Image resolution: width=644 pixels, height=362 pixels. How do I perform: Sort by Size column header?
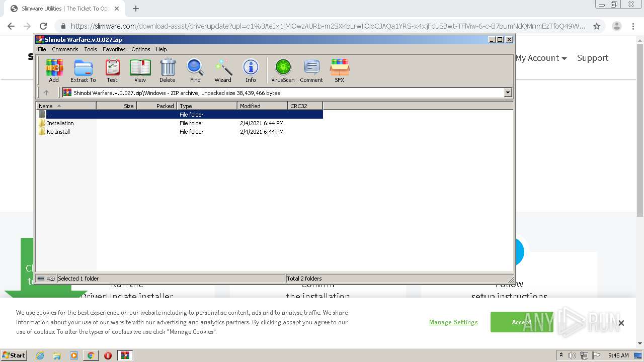click(x=116, y=106)
